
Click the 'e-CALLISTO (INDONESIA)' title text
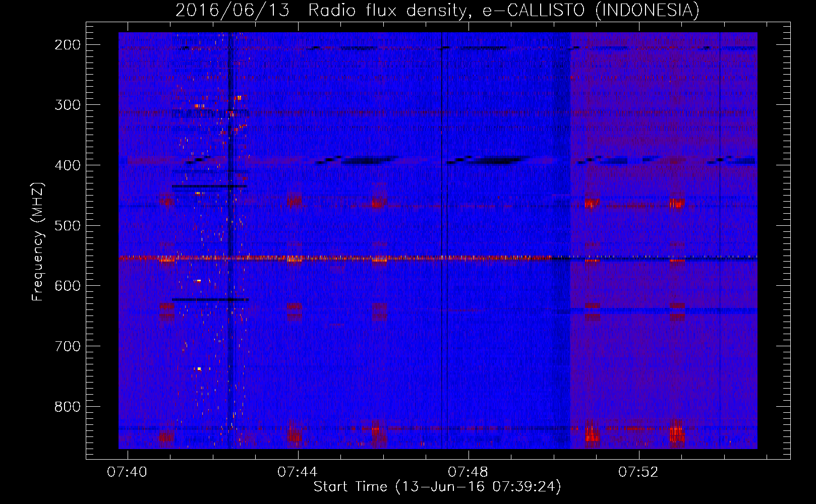[x=591, y=10]
